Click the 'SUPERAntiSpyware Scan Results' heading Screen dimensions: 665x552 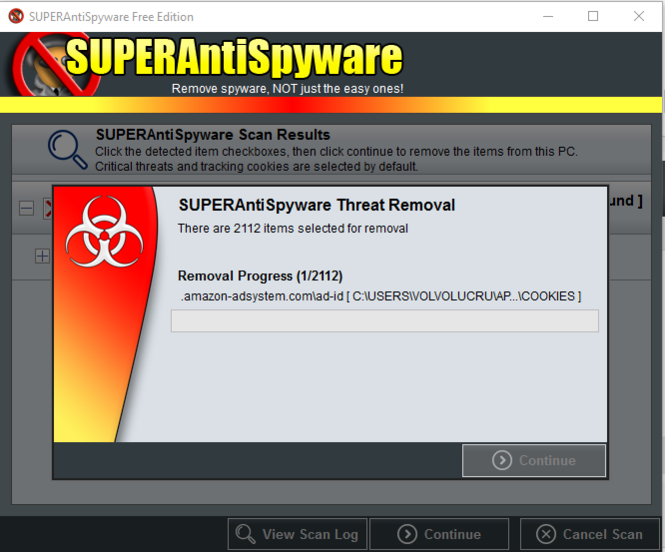click(213, 135)
